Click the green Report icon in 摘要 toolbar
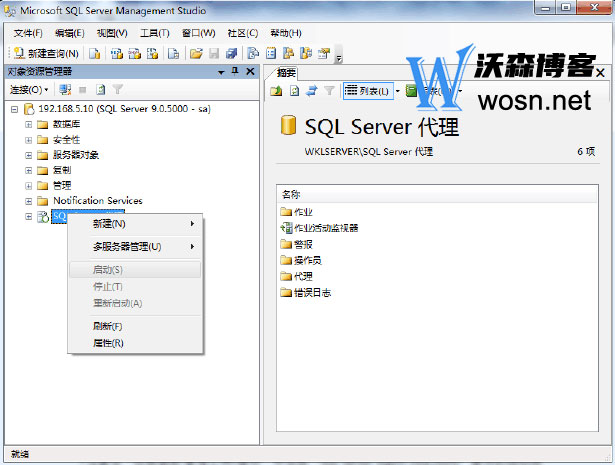 411,91
